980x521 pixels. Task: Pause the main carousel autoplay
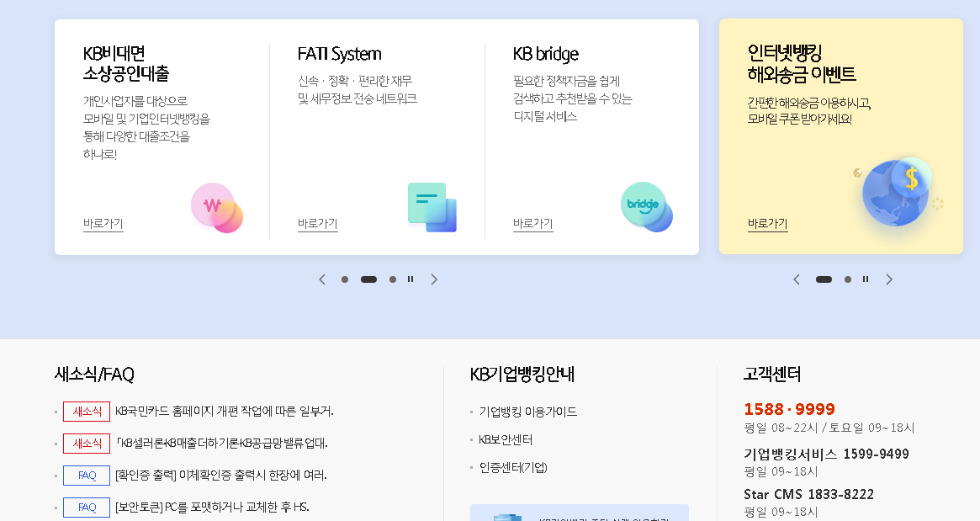(x=411, y=279)
